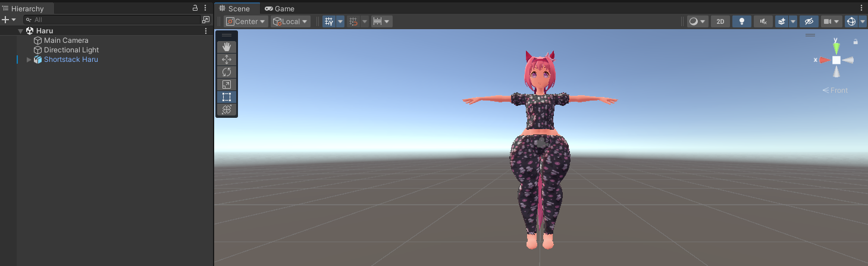The width and height of the screenshot is (868, 266).
Task: Lock the Hierarchy panel
Action: click(195, 8)
